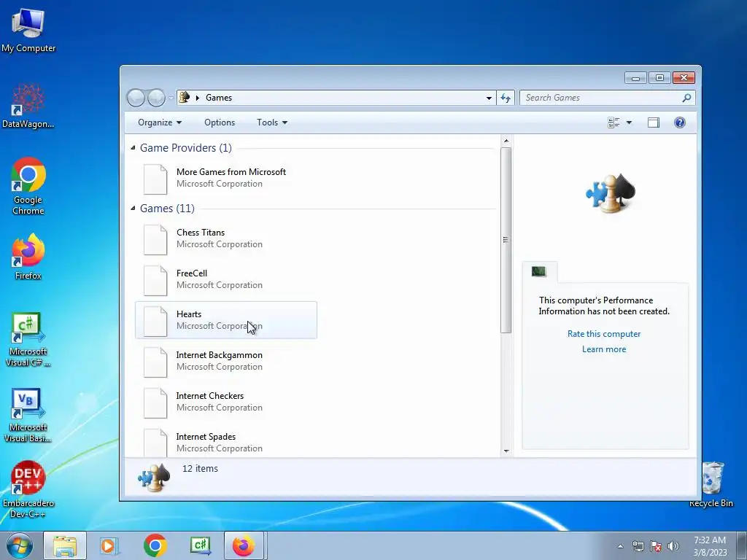Open Microsoft Visual Basic desktop shortcut
This screenshot has width=747, height=560.
[28, 415]
